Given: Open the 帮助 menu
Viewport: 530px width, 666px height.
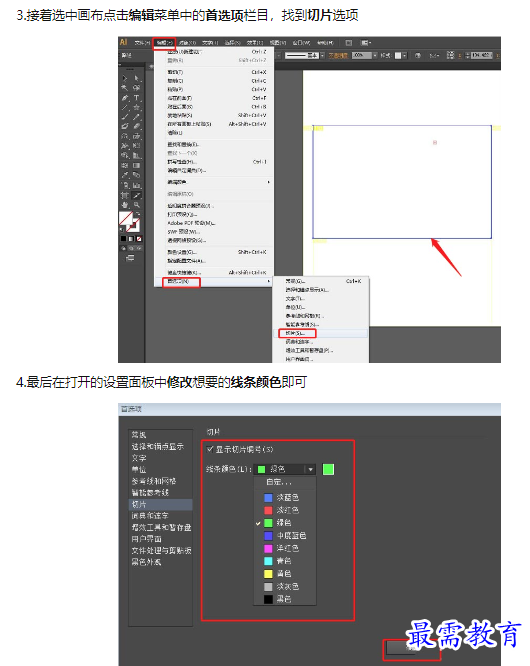Looking at the screenshot, I should tap(325, 42).
